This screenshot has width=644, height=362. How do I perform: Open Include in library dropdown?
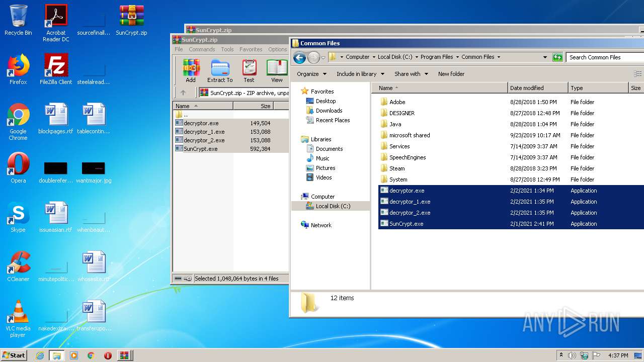[360, 74]
